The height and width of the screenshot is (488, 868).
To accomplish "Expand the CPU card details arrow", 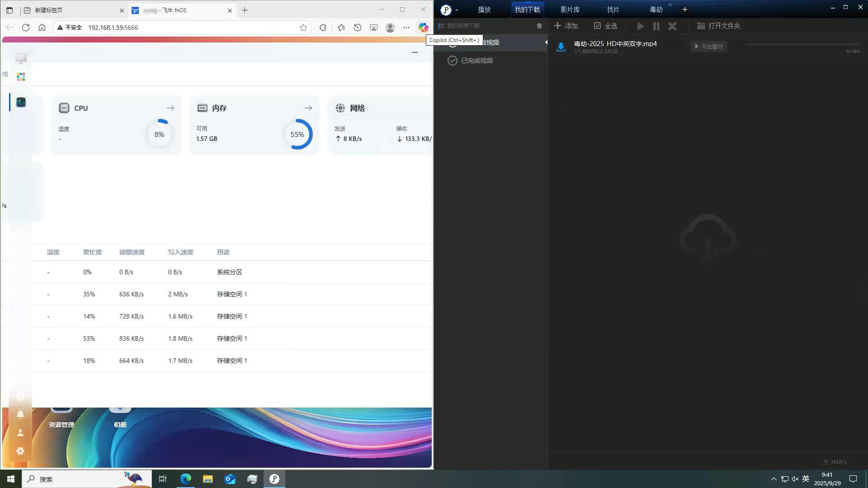I will pyautogui.click(x=170, y=108).
